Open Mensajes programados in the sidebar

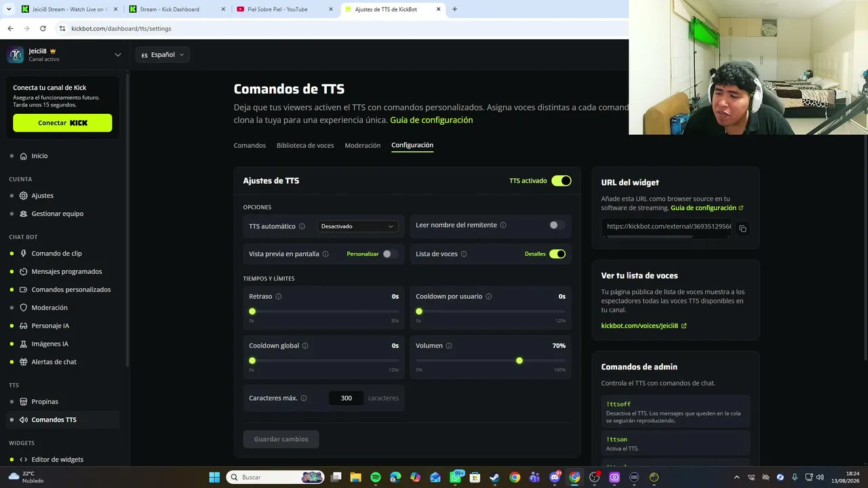point(66,271)
